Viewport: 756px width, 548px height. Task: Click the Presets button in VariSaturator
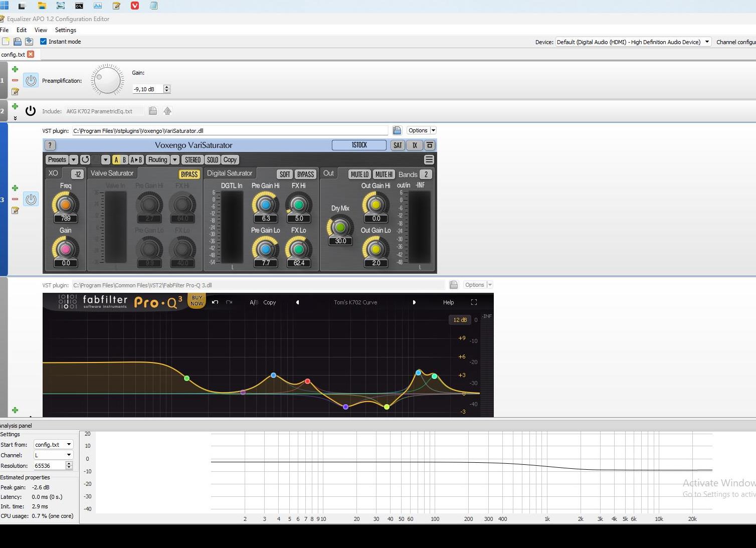pyautogui.click(x=57, y=159)
